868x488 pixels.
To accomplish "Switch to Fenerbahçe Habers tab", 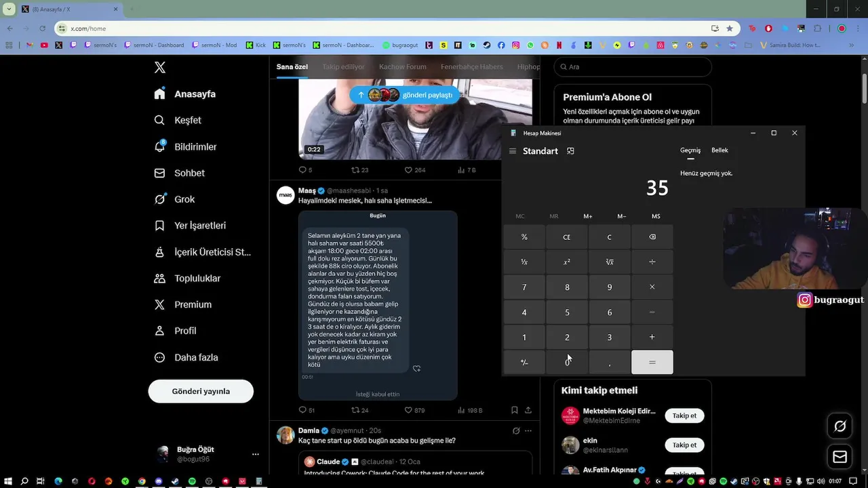I will click(472, 66).
